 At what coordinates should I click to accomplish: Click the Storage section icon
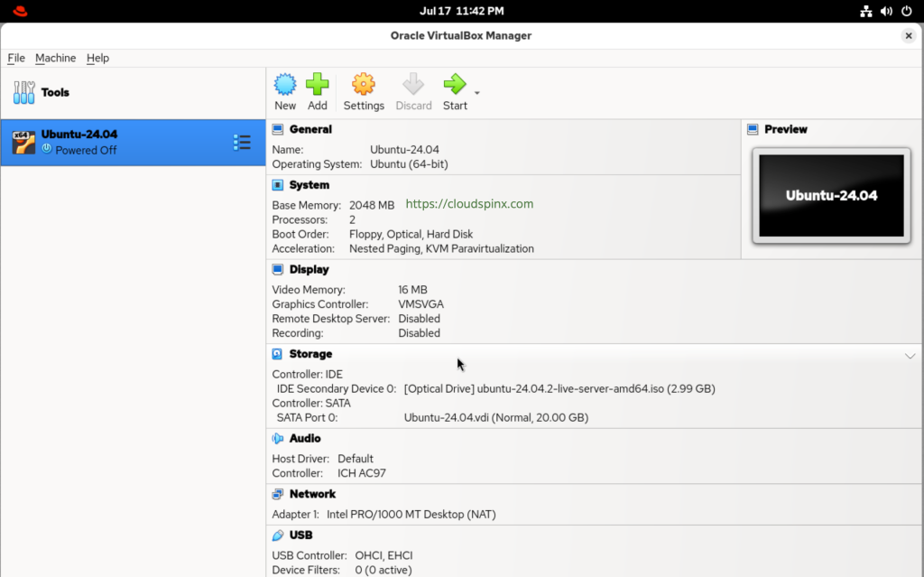(x=278, y=354)
